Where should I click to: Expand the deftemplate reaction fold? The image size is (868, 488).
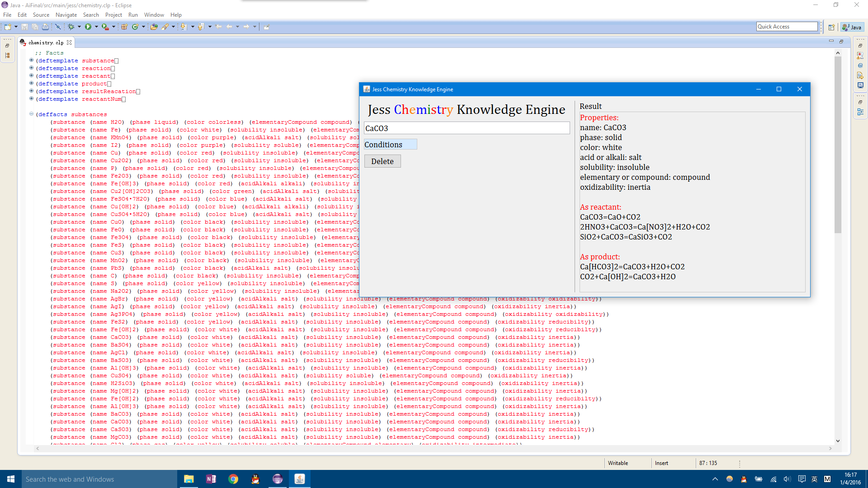tap(31, 68)
